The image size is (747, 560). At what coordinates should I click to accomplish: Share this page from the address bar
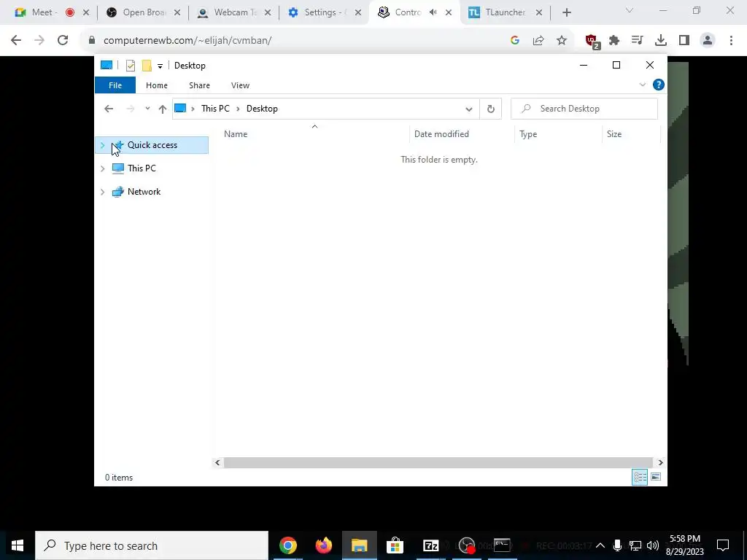(x=538, y=41)
